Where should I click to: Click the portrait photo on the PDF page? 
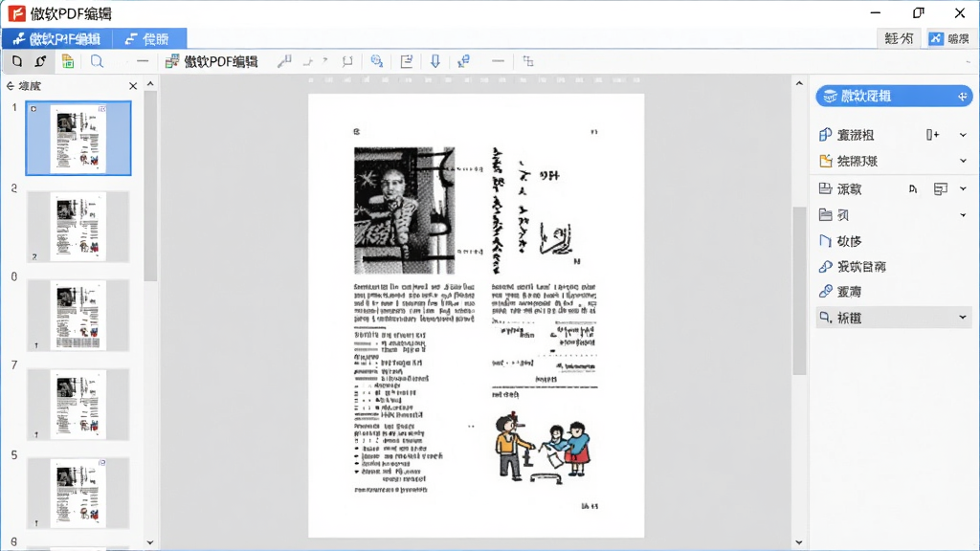pos(405,210)
